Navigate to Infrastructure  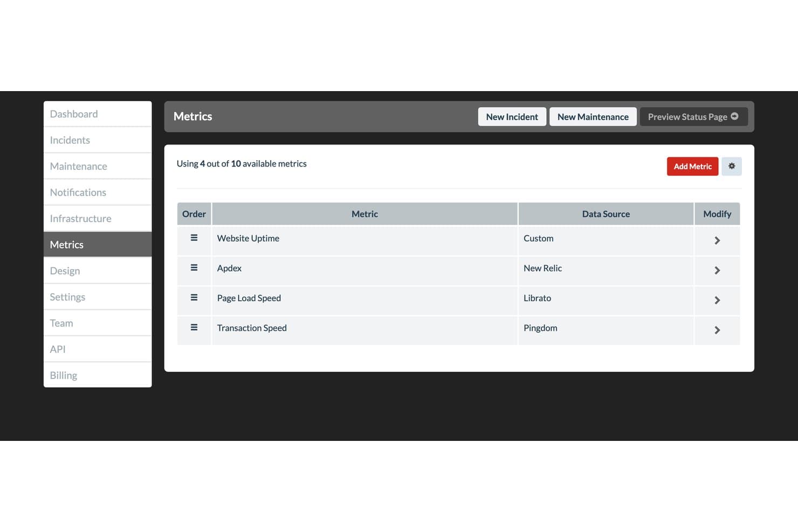[x=98, y=218]
